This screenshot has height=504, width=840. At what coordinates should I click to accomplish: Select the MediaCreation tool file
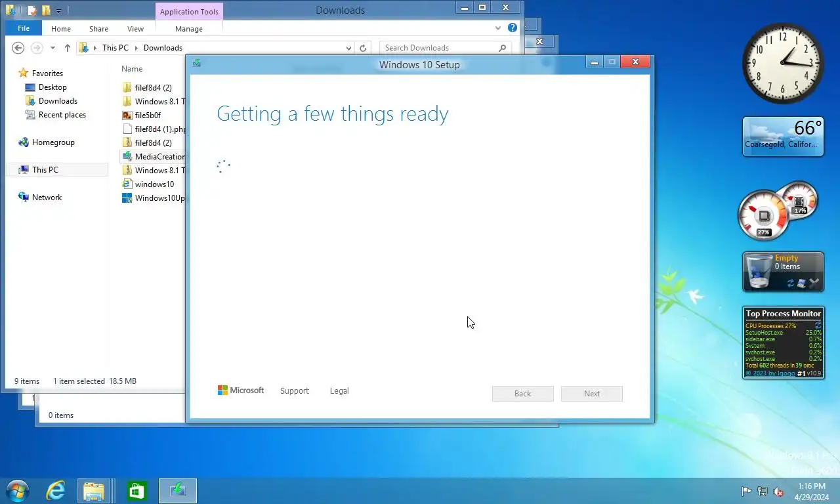pos(154,157)
